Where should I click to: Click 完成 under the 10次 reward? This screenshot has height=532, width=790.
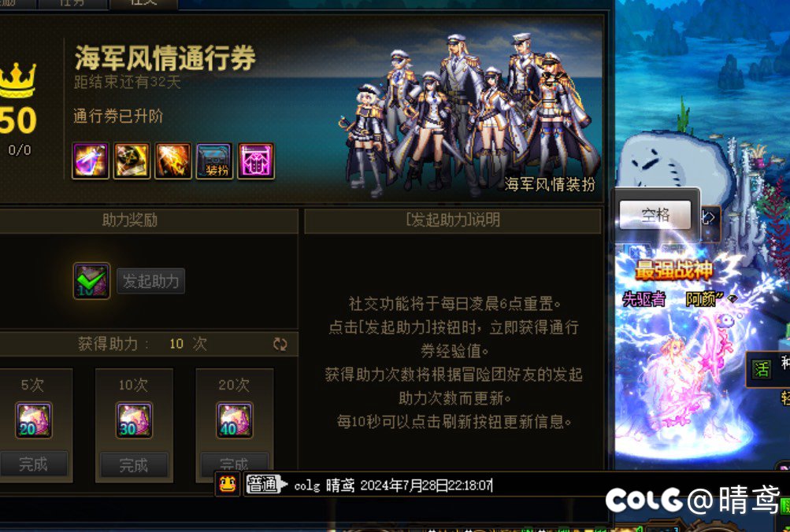coord(134,464)
